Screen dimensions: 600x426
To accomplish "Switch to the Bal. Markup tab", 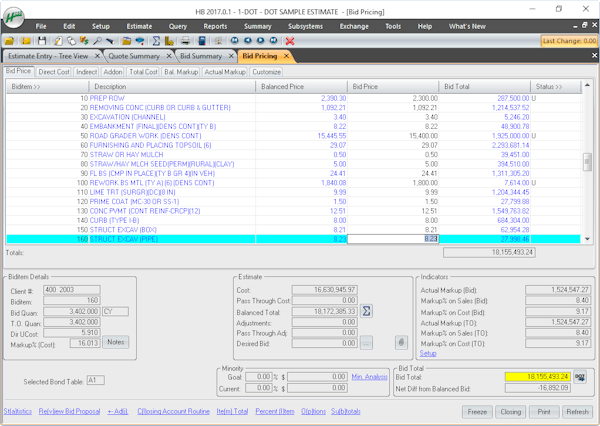I will [x=183, y=72].
